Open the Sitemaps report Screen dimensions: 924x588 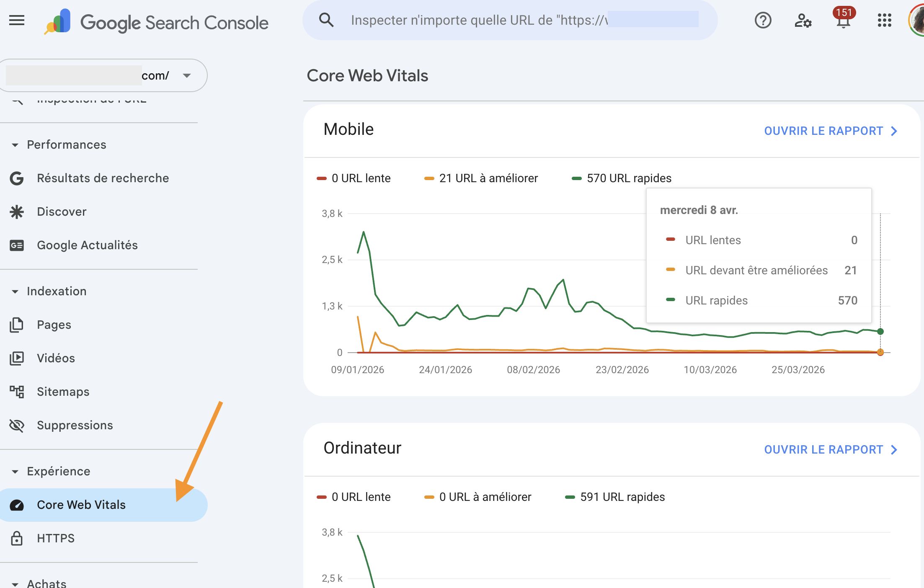pyautogui.click(x=63, y=392)
